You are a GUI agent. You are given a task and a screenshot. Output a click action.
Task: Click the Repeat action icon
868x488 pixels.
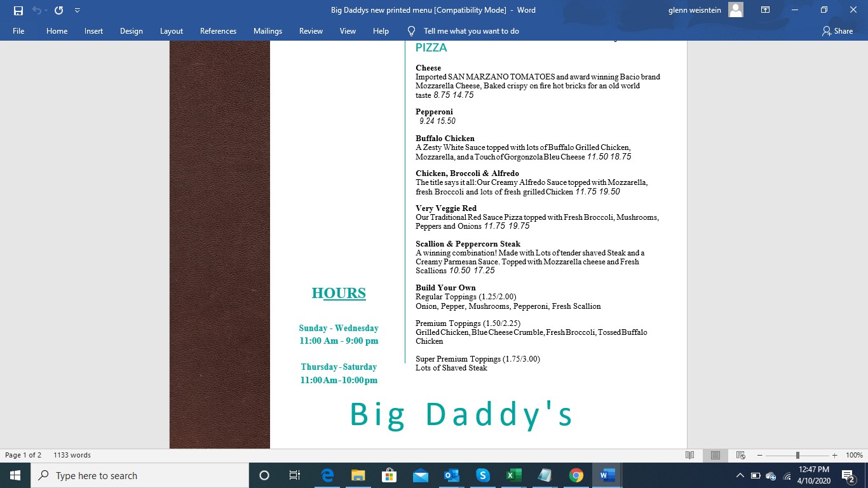58,10
